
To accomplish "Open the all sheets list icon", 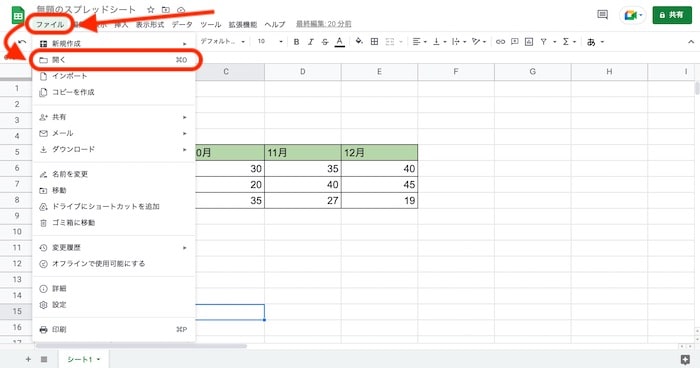I will coord(44,359).
